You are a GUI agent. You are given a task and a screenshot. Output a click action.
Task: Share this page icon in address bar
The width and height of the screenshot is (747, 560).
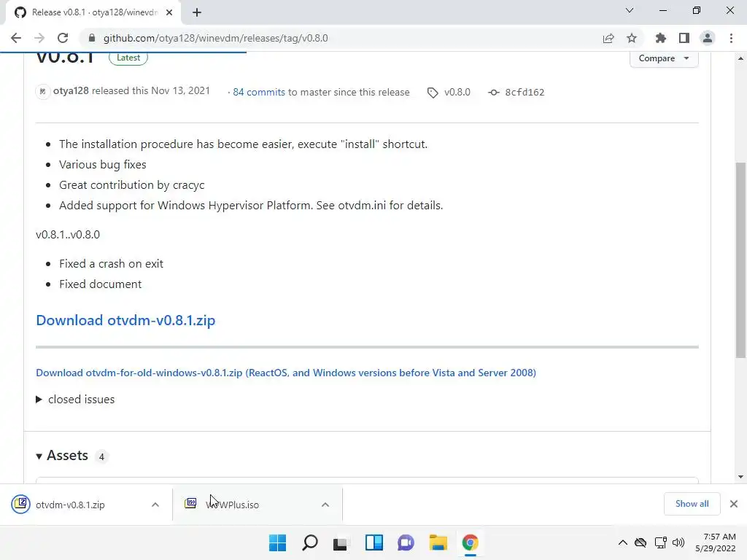(x=608, y=38)
